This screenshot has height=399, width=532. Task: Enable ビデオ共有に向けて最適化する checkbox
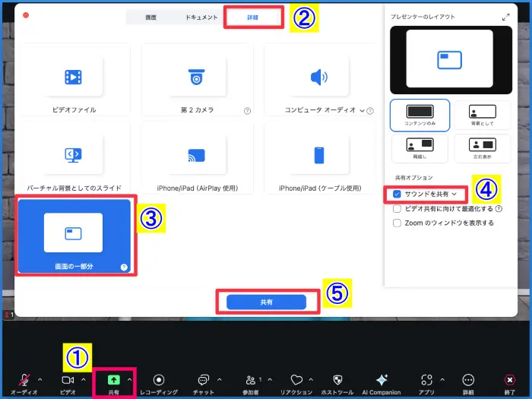pos(397,208)
